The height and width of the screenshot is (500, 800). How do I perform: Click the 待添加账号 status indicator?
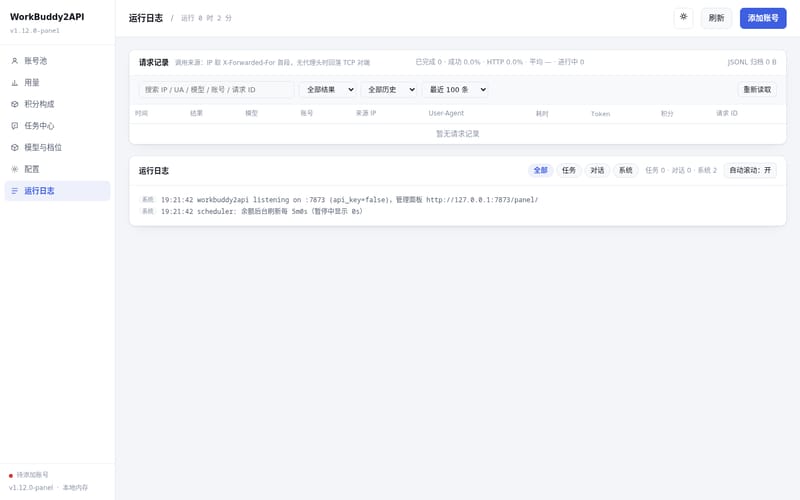pos(29,475)
